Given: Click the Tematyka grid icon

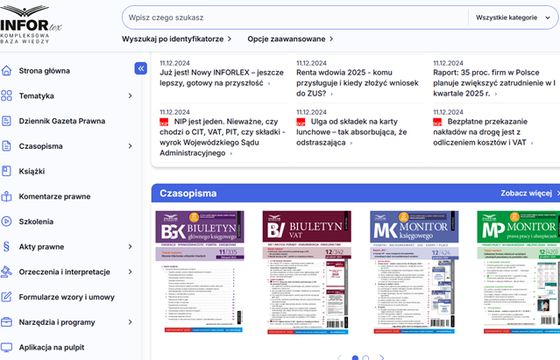Looking at the screenshot, I should pos(6,96).
